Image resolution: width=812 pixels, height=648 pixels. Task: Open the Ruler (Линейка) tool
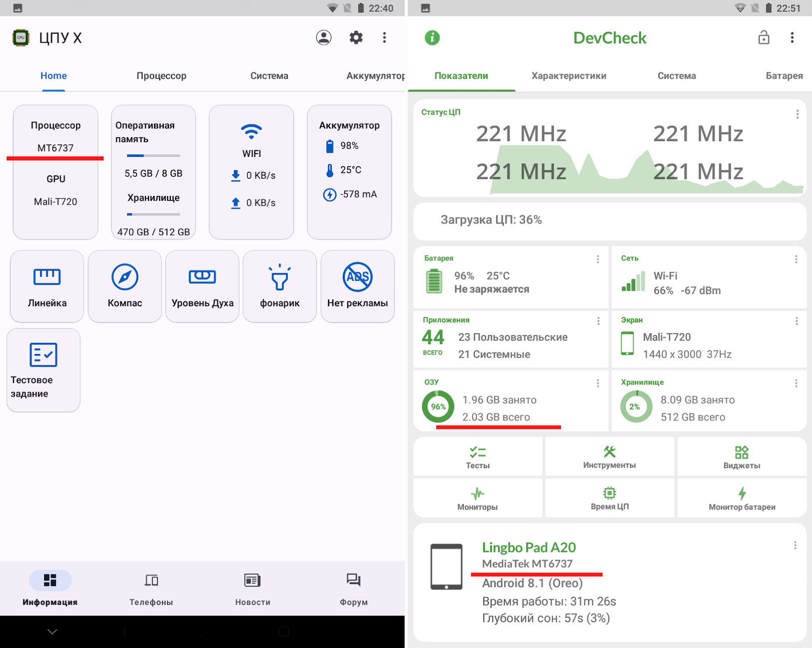(x=47, y=286)
